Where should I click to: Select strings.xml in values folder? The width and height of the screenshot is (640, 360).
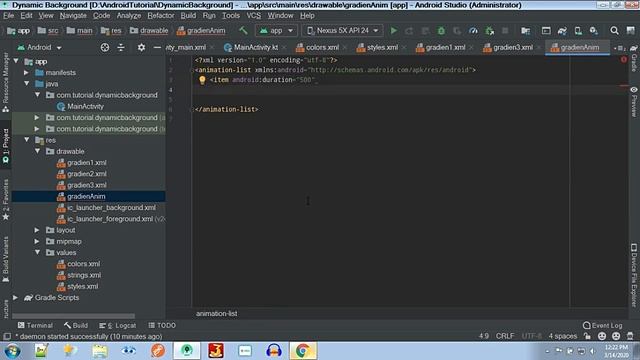coord(84,275)
